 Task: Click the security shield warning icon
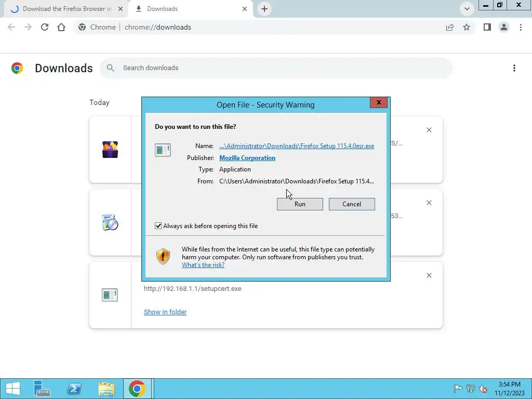click(x=163, y=256)
